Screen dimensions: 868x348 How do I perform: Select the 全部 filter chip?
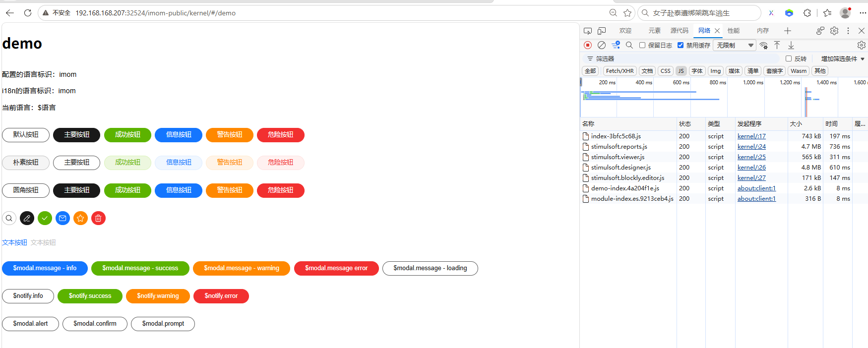pyautogui.click(x=590, y=71)
